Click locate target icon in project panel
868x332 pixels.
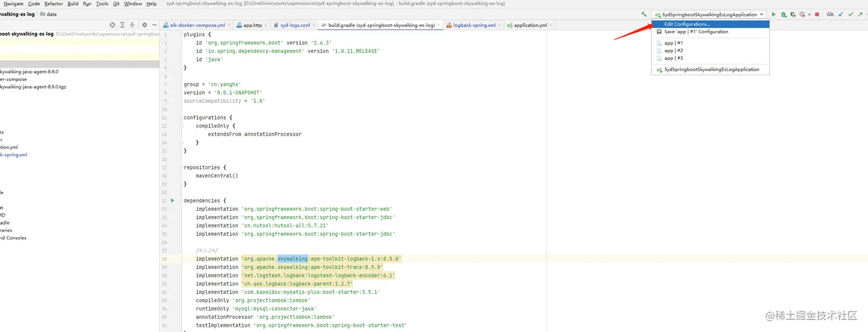pyautogui.click(x=113, y=25)
